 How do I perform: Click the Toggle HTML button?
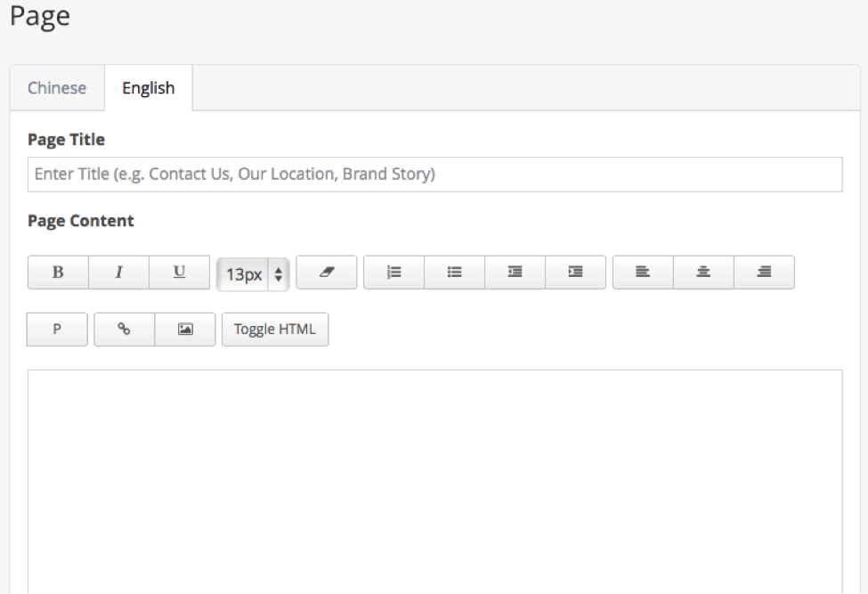275,330
